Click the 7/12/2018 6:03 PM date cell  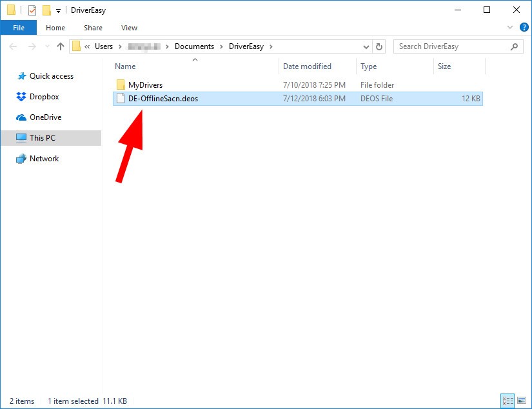(314, 99)
